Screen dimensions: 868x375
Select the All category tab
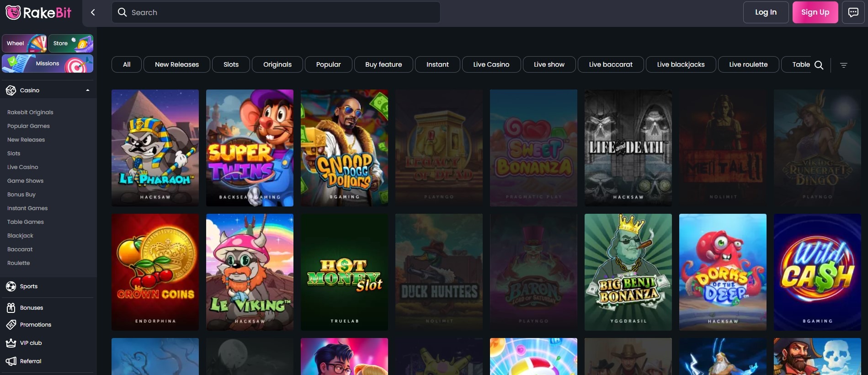tap(127, 64)
